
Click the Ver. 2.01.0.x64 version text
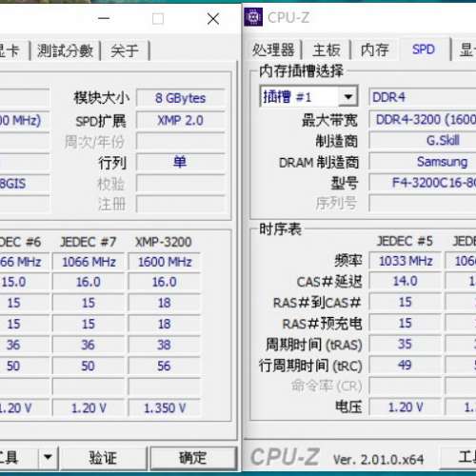378,459
